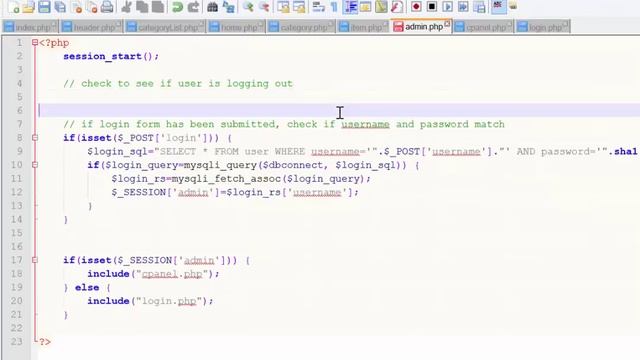Screen dimensions: 640x360
Task: Close the admin.php tab
Action: coord(447,24)
